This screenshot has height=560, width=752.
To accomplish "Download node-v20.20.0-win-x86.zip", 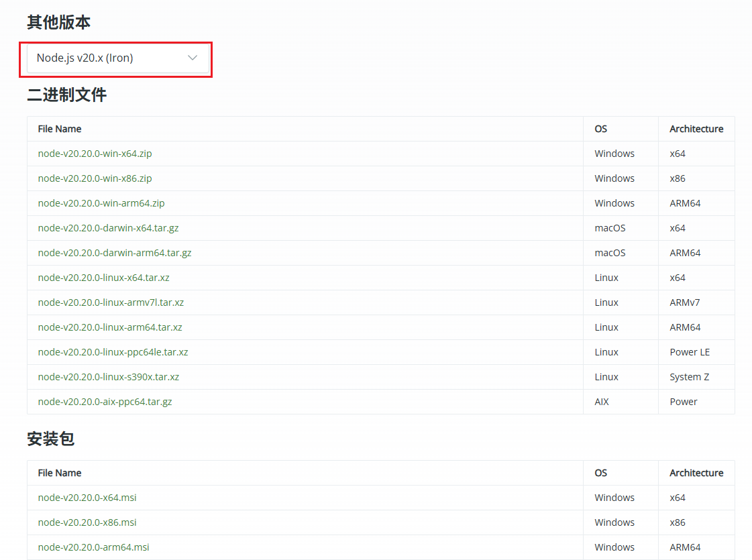I will (95, 178).
